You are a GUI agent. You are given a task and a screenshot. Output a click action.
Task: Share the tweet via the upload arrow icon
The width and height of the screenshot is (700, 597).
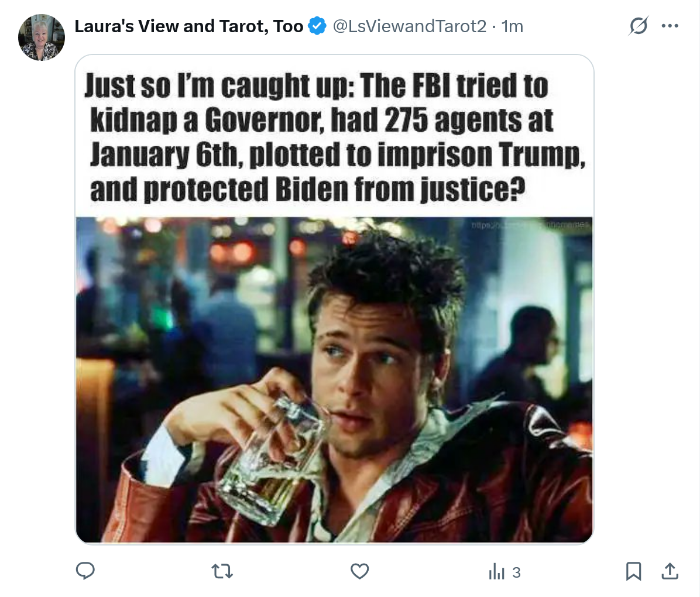[x=670, y=571]
